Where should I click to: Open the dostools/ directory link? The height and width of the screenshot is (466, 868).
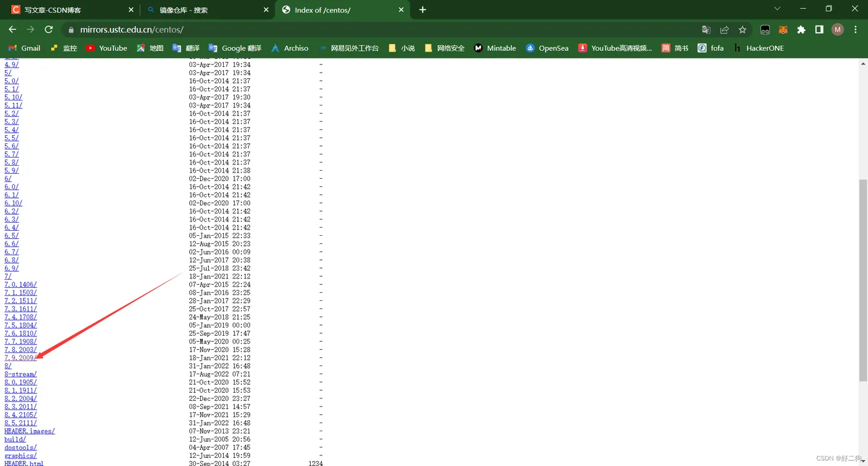20,447
